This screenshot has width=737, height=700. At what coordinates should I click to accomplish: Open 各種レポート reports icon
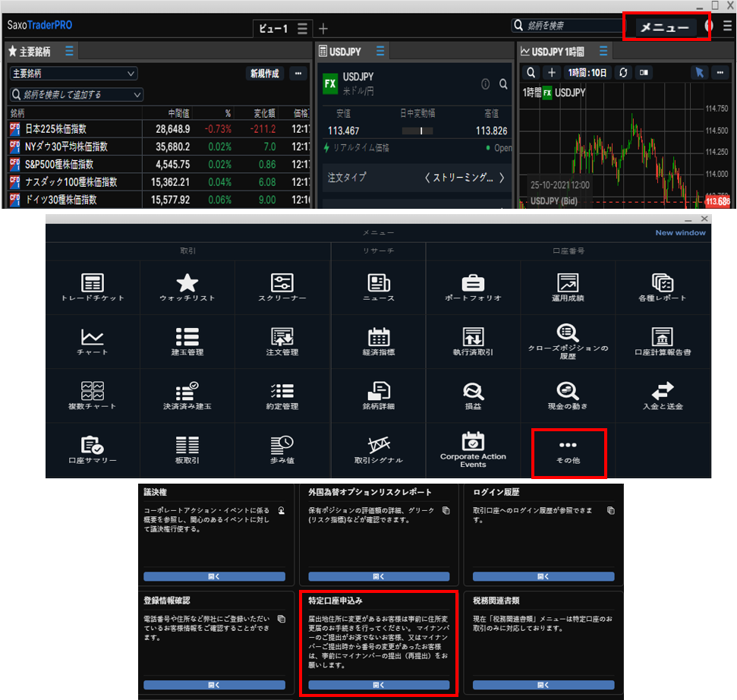point(663,287)
